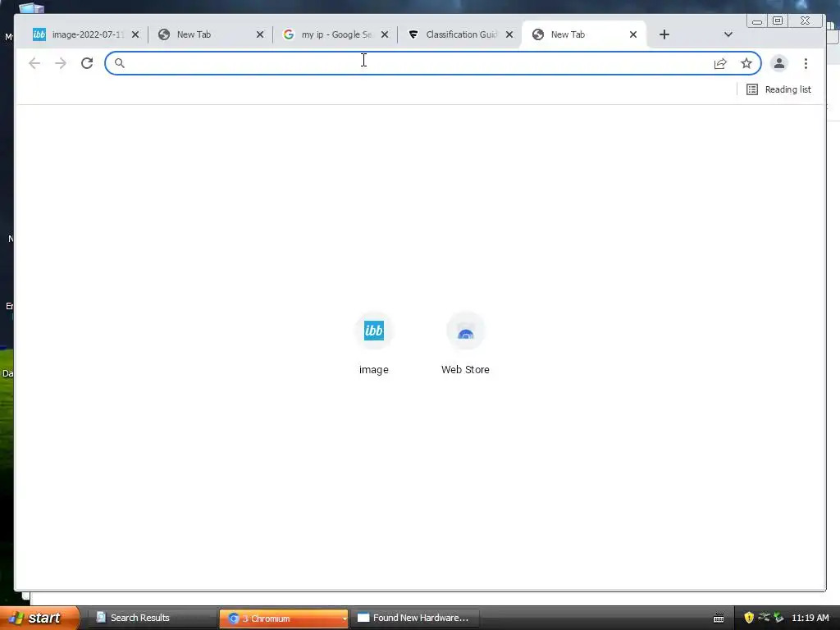
Task: Close the Classification Guide tab
Action: (509, 34)
